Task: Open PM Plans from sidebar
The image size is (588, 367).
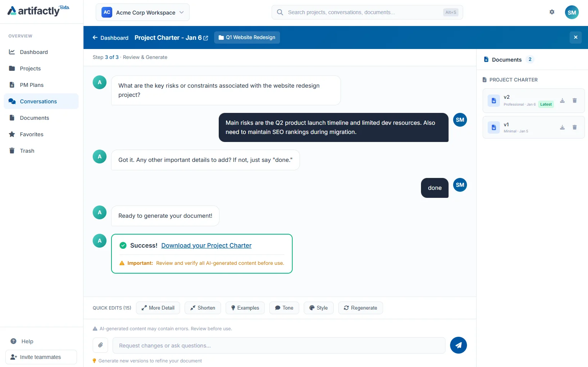Action: (31, 85)
